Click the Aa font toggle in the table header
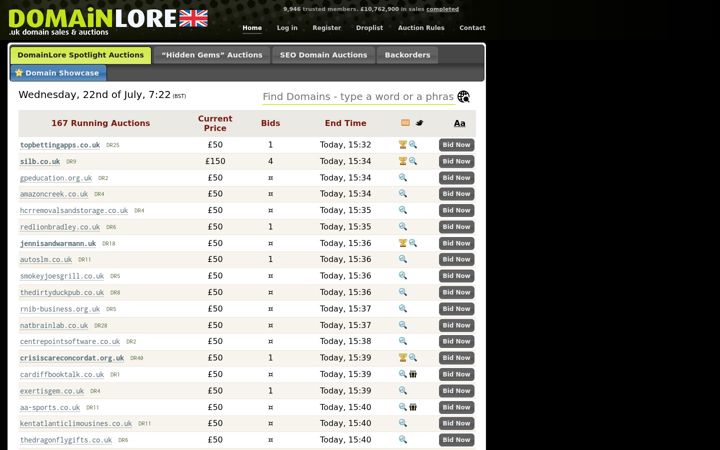Screen dimensions: 720x450 pyautogui.click(x=459, y=123)
